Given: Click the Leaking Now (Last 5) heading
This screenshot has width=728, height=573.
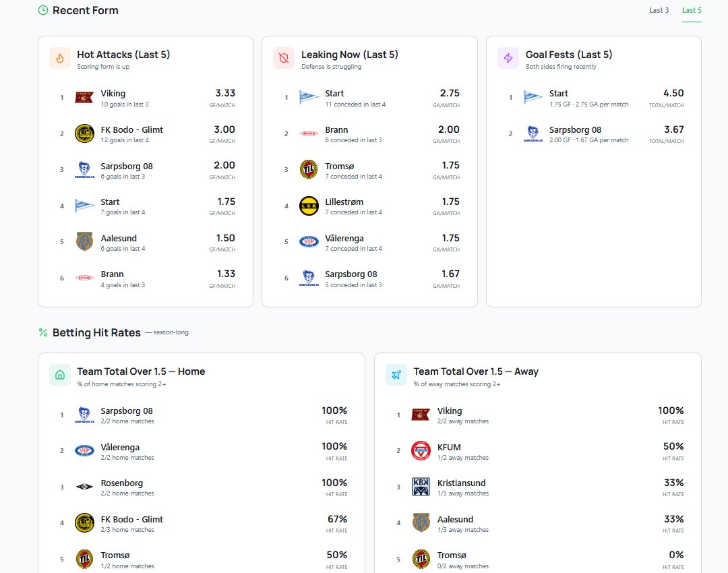Looking at the screenshot, I should 350,55.
